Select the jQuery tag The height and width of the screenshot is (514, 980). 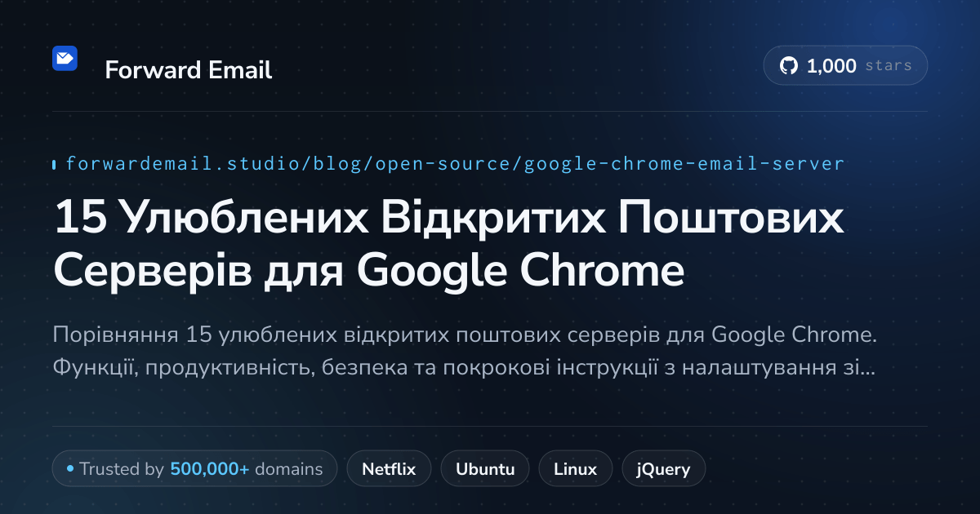[x=663, y=469]
